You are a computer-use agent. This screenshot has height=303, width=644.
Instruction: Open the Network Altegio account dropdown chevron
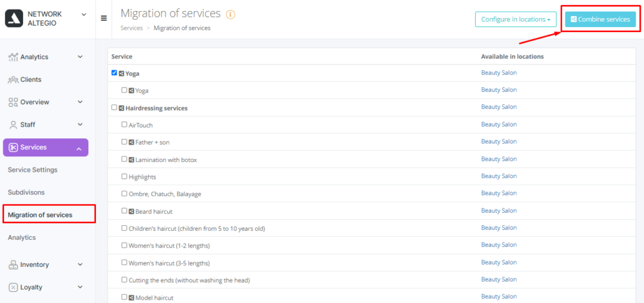click(x=84, y=14)
